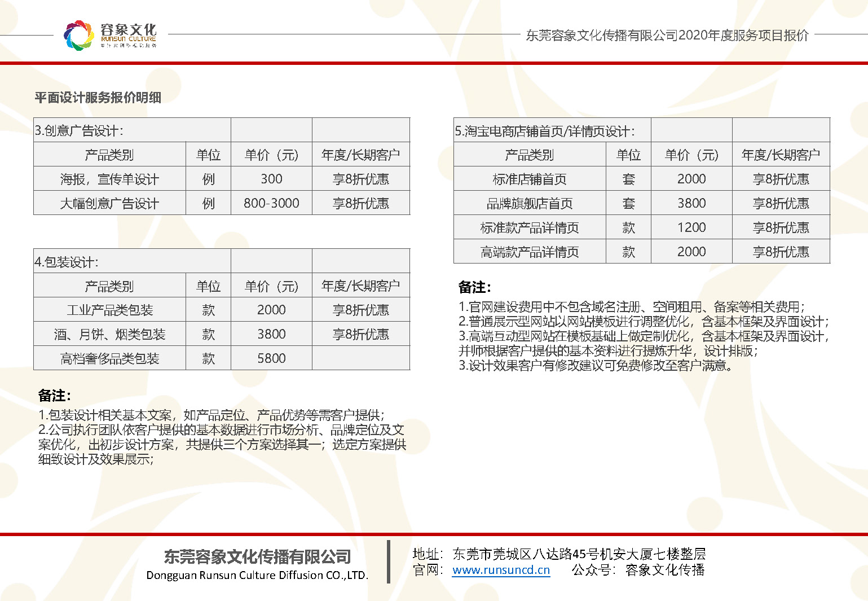Screen dimensions: 868x601
Task: Select the price 1200
Action: [x=691, y=227]
